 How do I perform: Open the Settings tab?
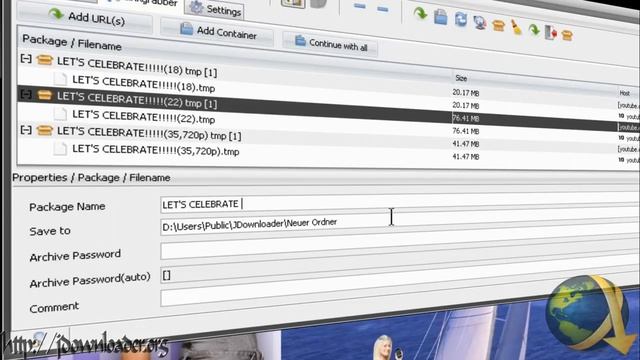coord(215,9)
